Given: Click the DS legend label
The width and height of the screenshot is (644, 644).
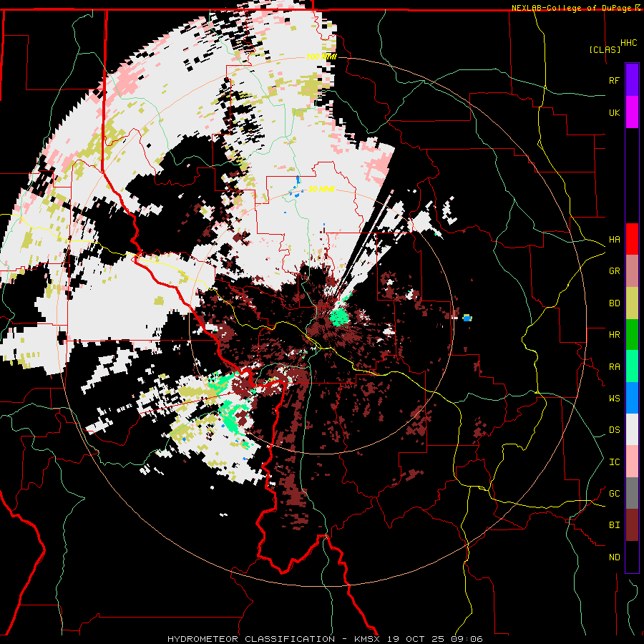Looking at the screenshot, I should tap(614, 430).
